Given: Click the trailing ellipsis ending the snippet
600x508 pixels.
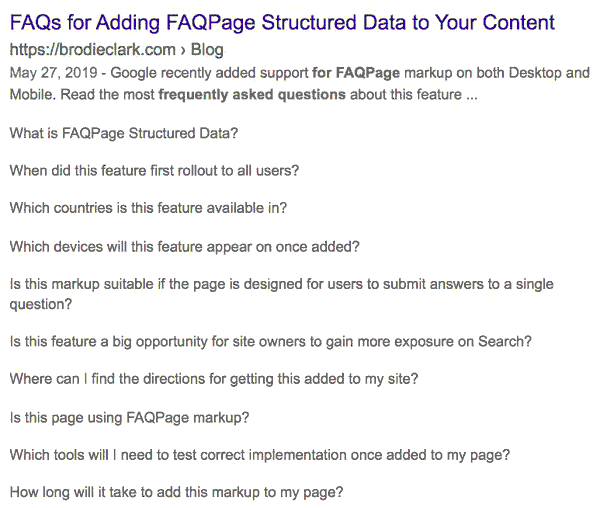Looking at the screenshot, I should tap(471, 95).
